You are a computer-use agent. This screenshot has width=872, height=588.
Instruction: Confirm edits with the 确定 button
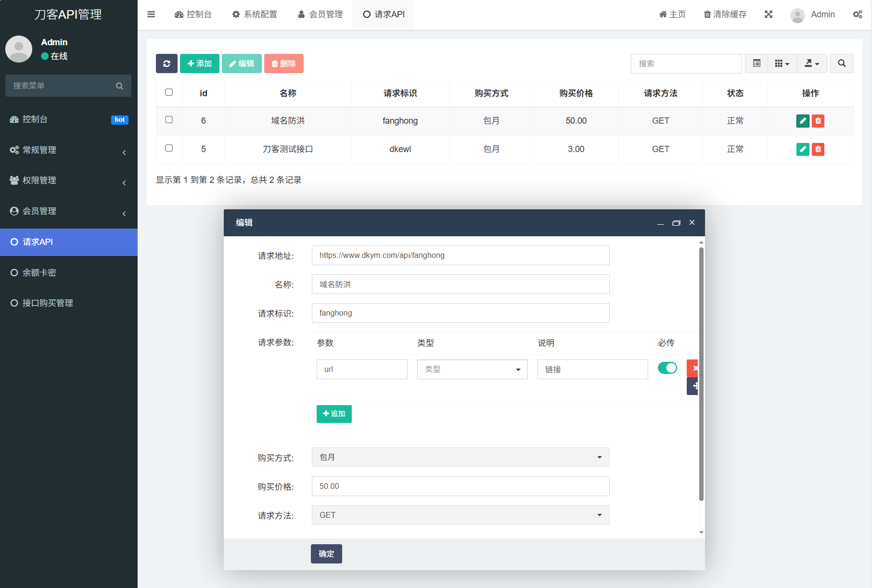pyautogui.click(x=326, y=554)
